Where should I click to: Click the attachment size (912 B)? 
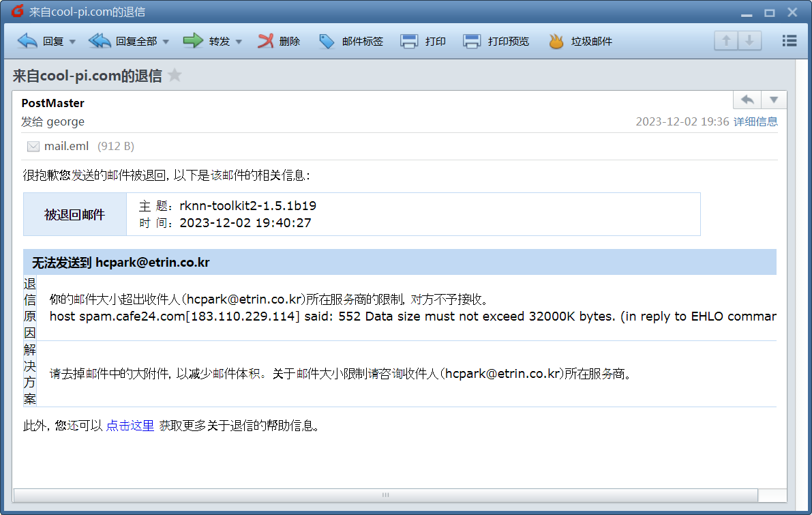pyautogui.click(x=116, y=146)
